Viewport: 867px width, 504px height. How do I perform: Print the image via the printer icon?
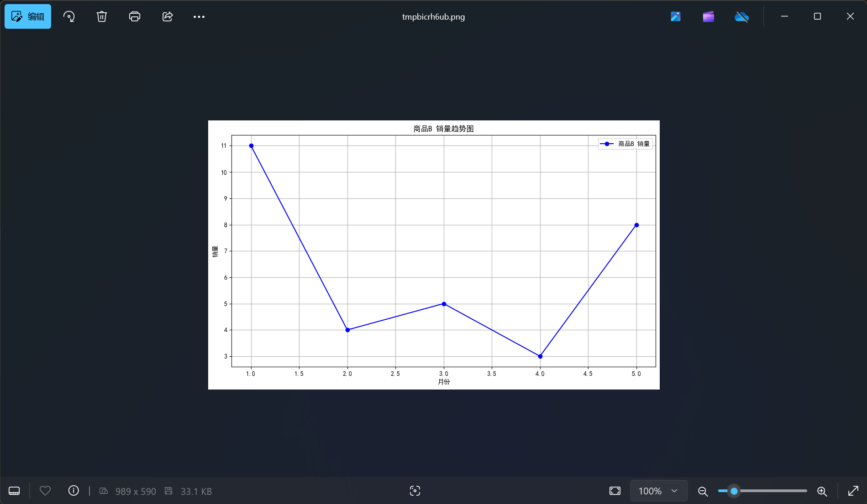pos(135,17)
